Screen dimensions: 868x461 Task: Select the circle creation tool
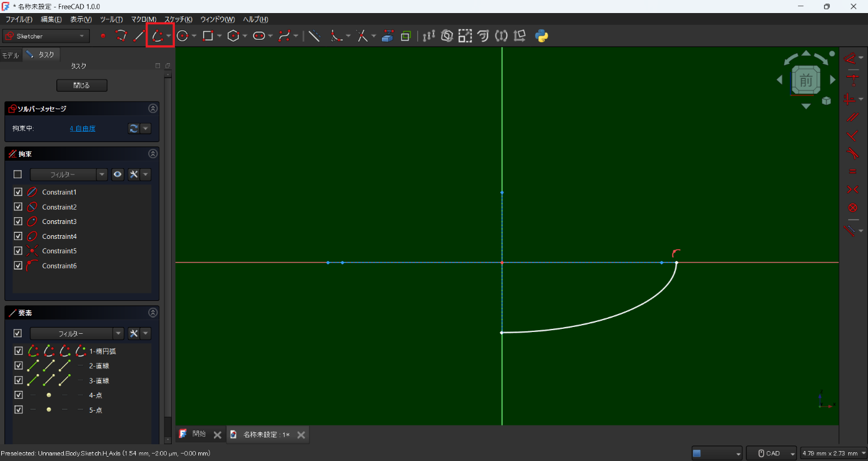click(x=182, y=36)
